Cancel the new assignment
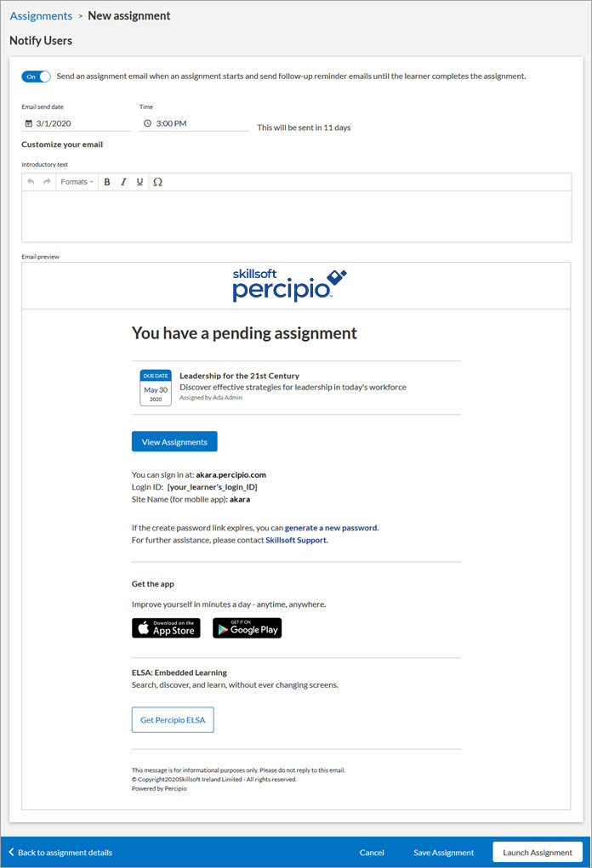Viewport: 592px width, 868px height. pyautogui.click(x=372, y=853)
